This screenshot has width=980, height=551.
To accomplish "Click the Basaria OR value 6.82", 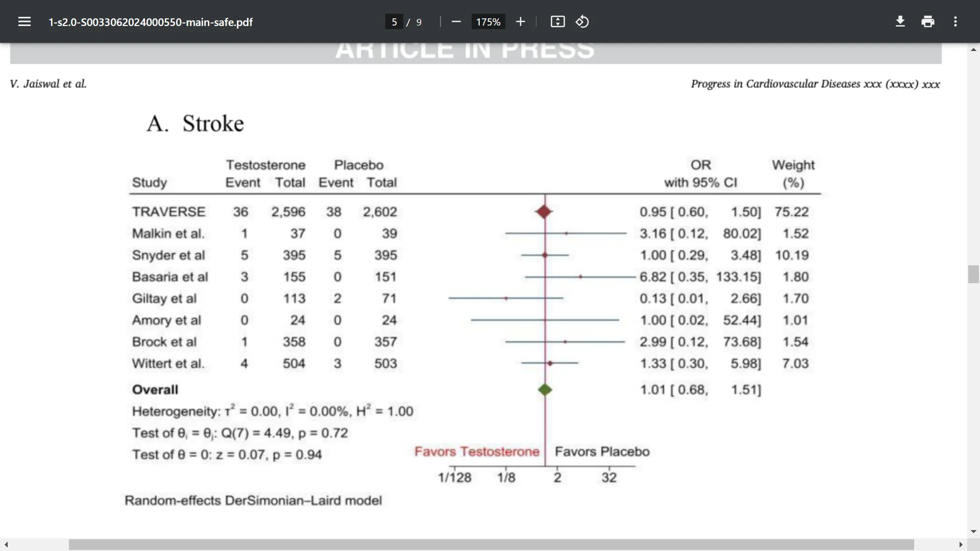I will pos(653,277).
